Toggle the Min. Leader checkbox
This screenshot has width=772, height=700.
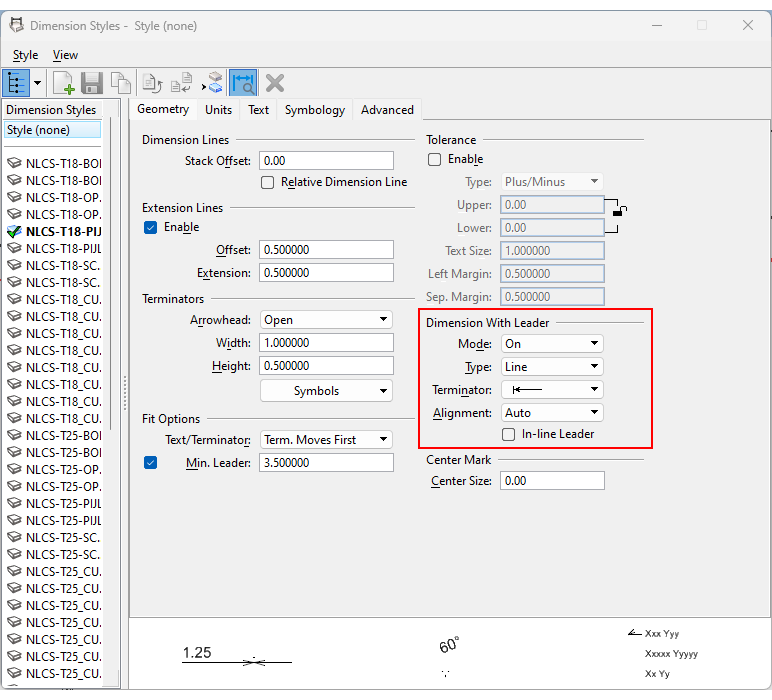(151, 463)
